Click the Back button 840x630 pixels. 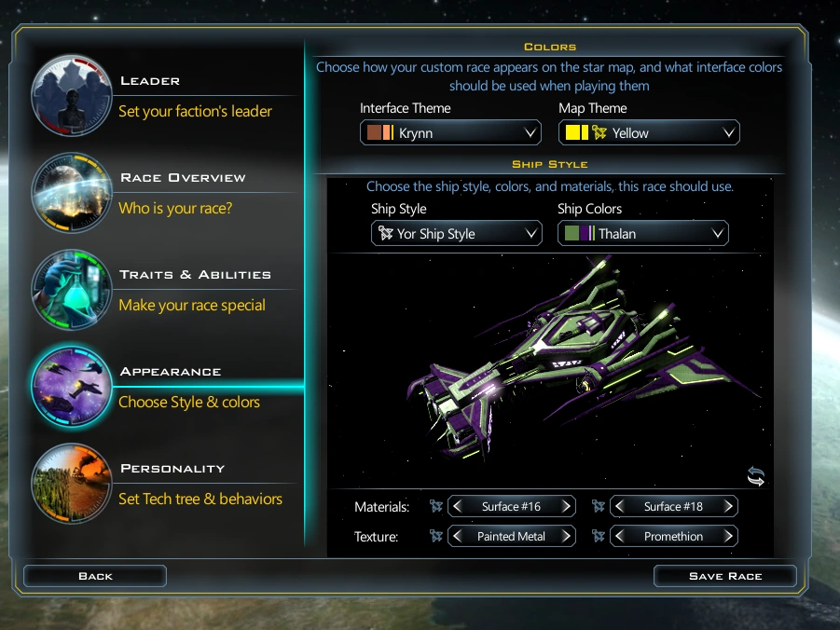point(95,576)
